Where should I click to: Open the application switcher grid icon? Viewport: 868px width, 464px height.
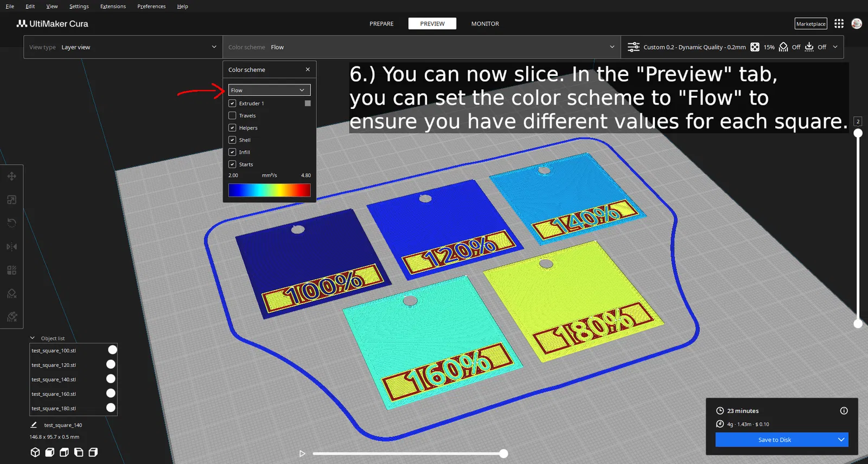839,23
